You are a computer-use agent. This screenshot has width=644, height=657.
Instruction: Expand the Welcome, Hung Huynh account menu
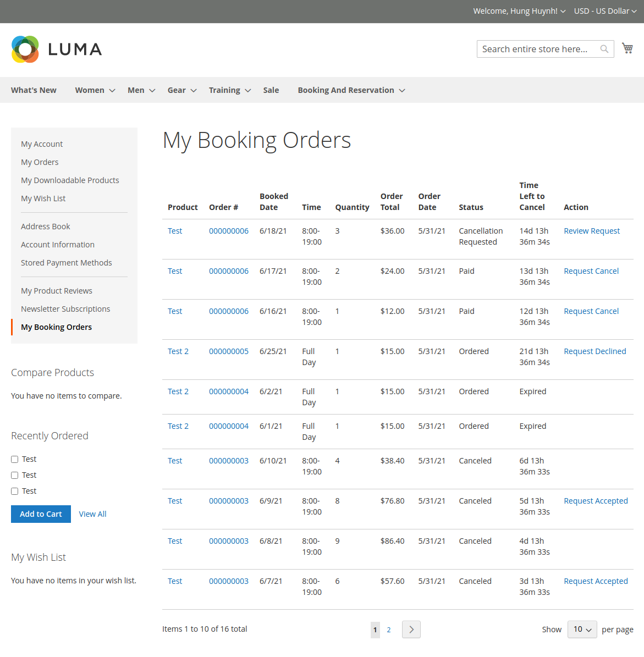tap(519, 11)
